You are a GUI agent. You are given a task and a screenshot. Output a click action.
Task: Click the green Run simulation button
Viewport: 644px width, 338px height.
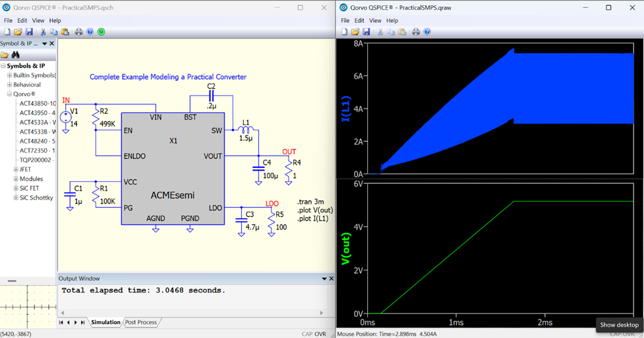[101, 32]
